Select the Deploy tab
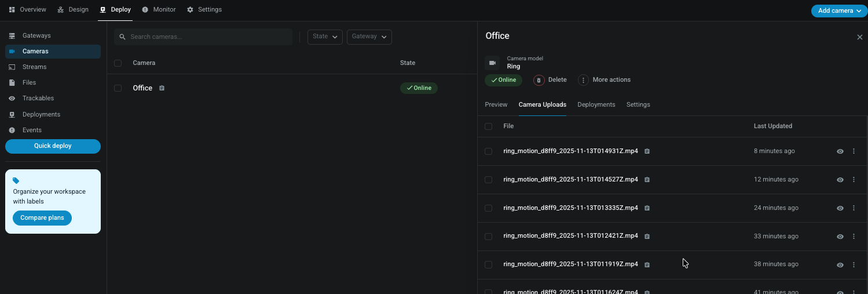This screenshot has height=294, width=868. point(115,10)
